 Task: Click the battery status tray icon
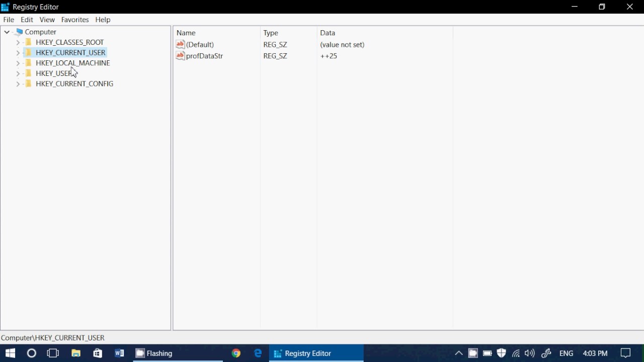[487, 353]
